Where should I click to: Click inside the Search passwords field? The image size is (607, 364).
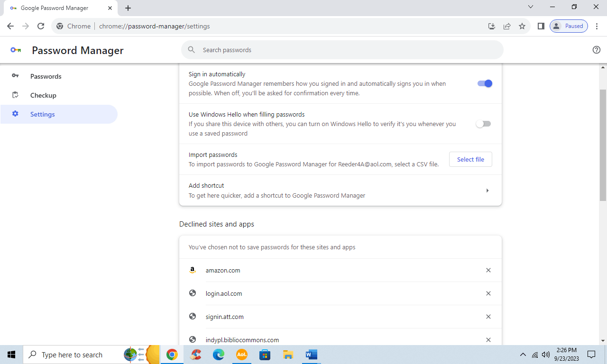[342, 50]
